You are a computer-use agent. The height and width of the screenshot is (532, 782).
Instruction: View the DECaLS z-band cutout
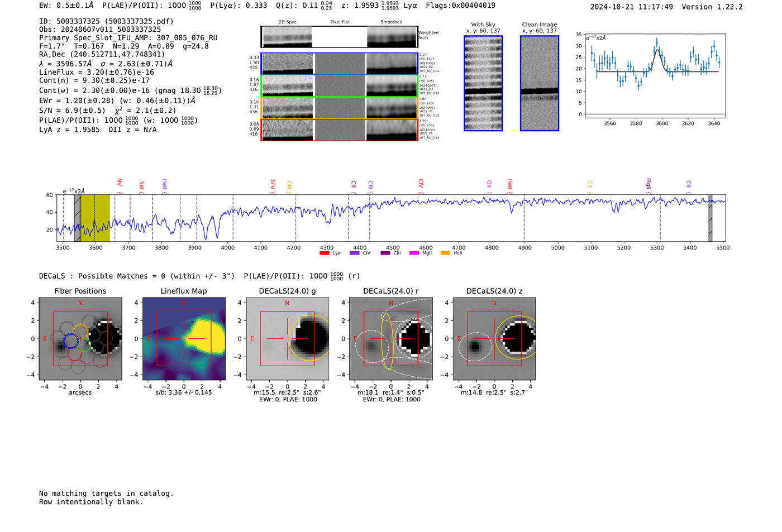coord(494,338)
